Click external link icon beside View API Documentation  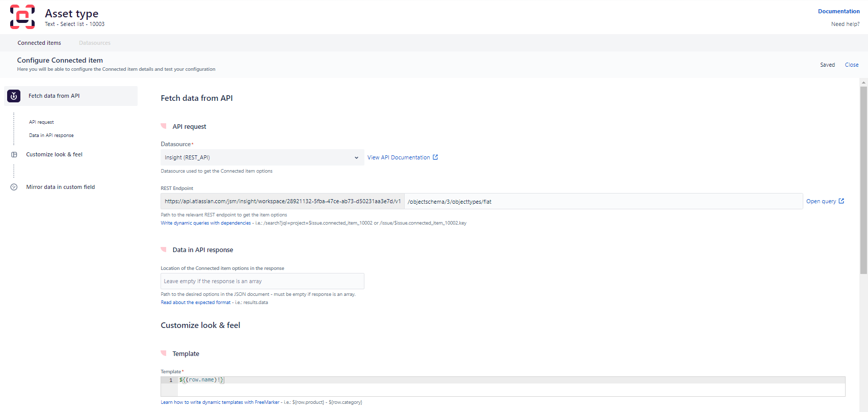click(x=435, y=157)
